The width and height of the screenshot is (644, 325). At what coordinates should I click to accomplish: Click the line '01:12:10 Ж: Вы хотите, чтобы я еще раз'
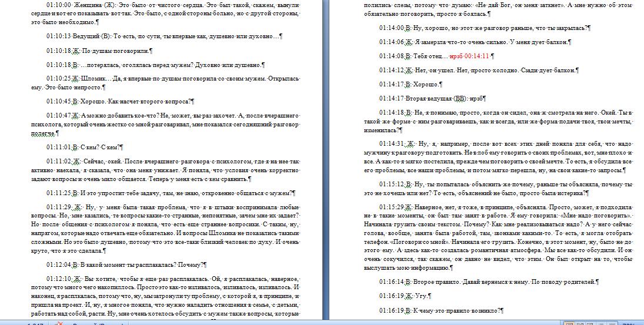173,279
